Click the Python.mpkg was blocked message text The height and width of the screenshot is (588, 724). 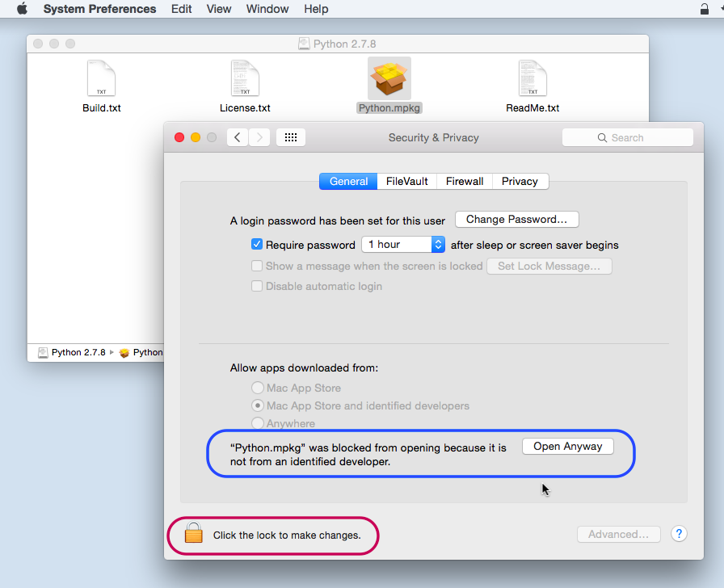(368, 455)
